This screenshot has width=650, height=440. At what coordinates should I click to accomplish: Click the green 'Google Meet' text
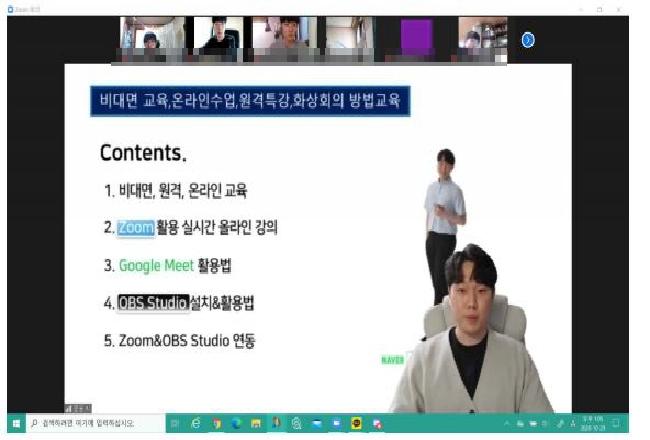[156, 265]
